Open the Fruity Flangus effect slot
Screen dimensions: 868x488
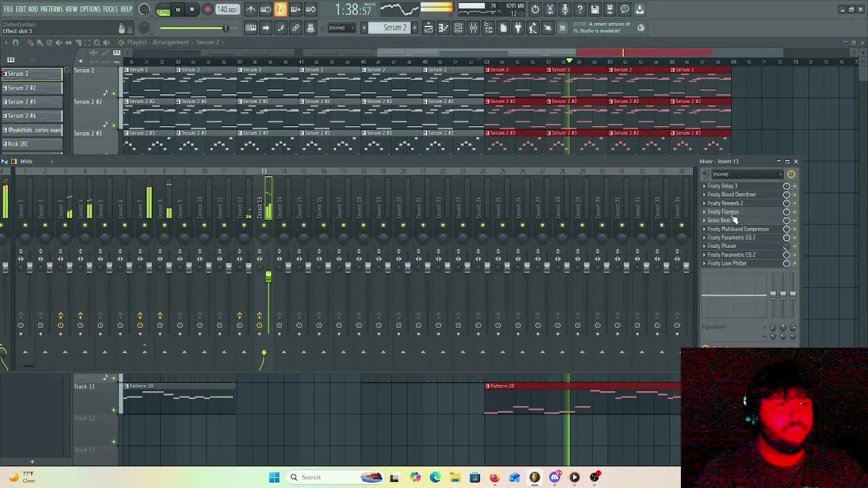click(723, 212)
